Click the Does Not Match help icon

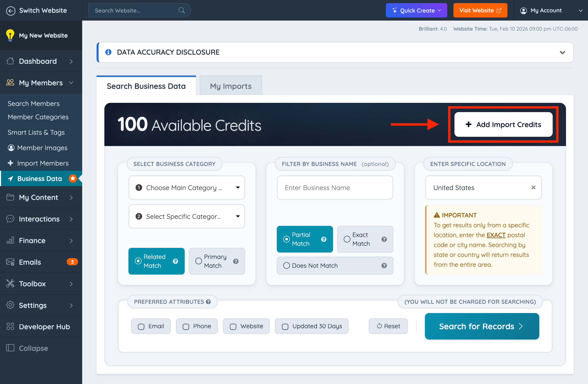(384, 266)
